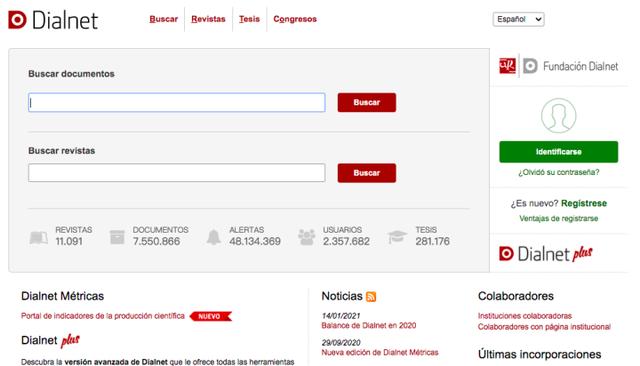Click the green Identificarse button
Screen dimensions: 640x366
coord(558,152)
